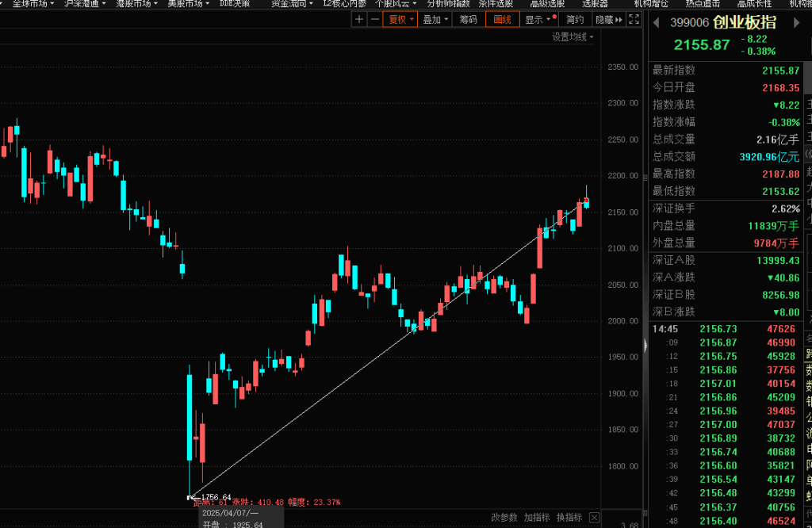The width and height of the screenshot is (812, 528).
Task: Select 高成长性 menu item
Action: pos(755,4)
